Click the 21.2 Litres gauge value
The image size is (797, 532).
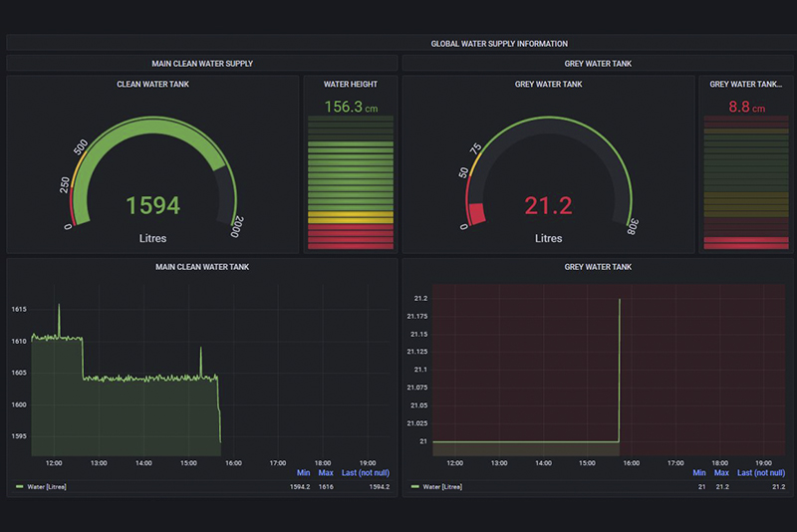coord(549,206)
